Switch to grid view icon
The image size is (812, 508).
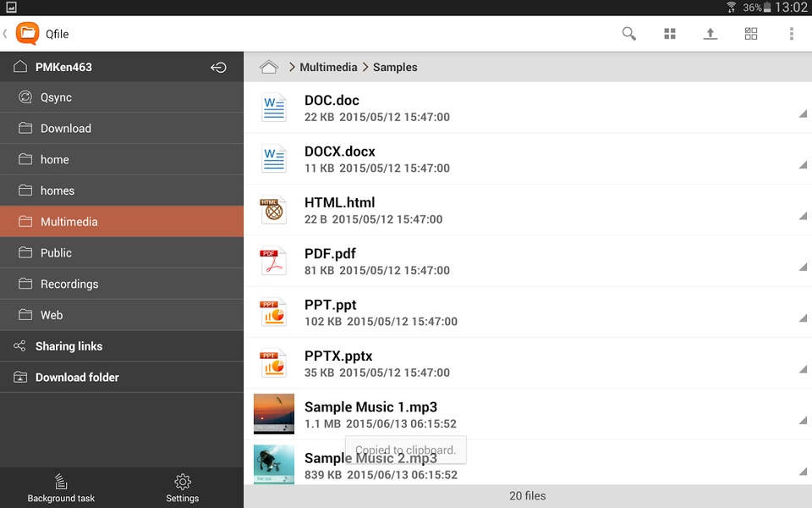(x=670, y=34)
